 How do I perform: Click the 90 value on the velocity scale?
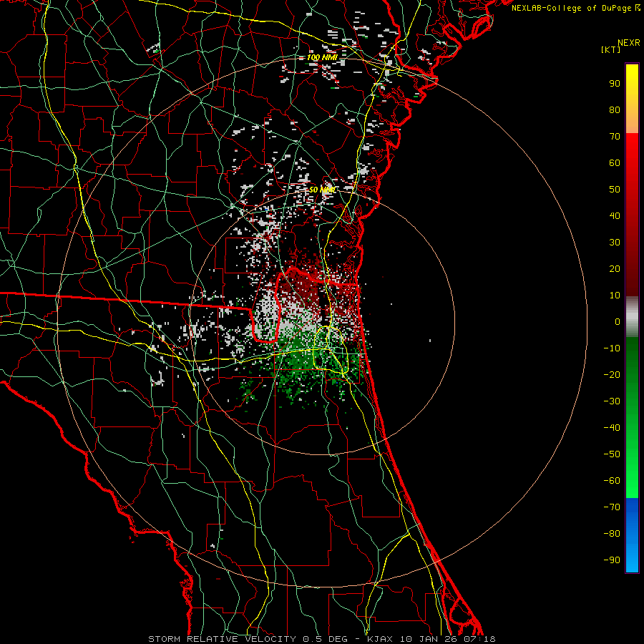(x=615, y=84)
